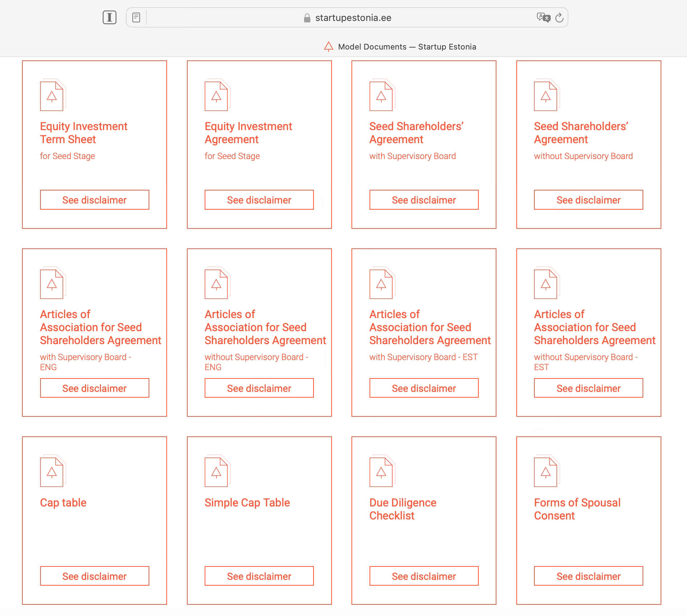Open the Due Diligence Checklist title
Screen dimensions: 687x616
pyautogui.click(x=403, y=509)
